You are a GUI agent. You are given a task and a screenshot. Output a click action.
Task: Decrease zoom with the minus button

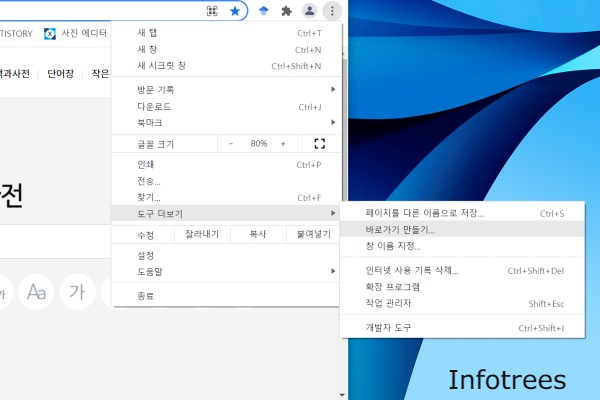coord(231,144)
